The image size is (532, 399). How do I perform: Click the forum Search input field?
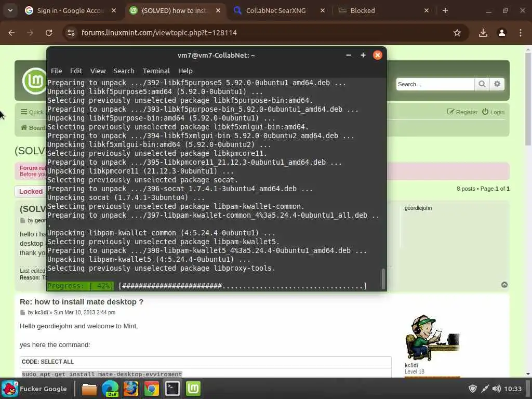435,84
